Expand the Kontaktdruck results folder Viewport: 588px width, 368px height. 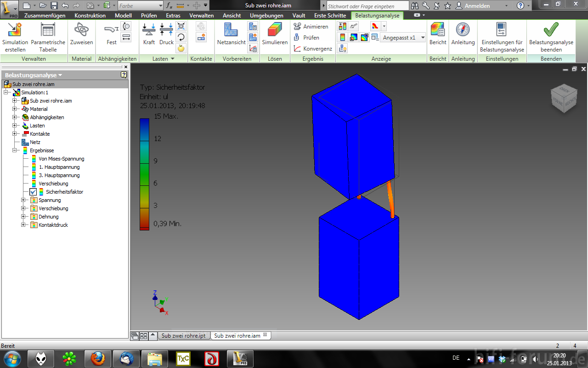pyautogui.click(x=23, y=225)
